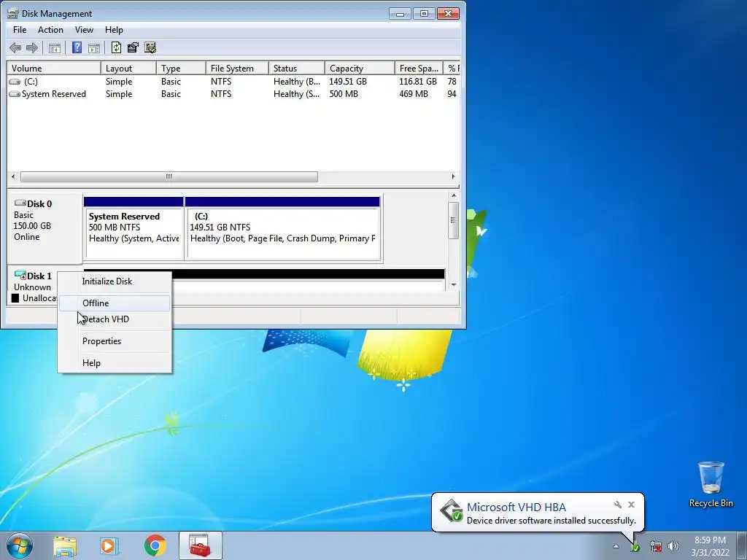Viewport: 747px width, 560px height.
Task: Click the Disk 1 VHD drive icon
Action: (x=20, y=275)
